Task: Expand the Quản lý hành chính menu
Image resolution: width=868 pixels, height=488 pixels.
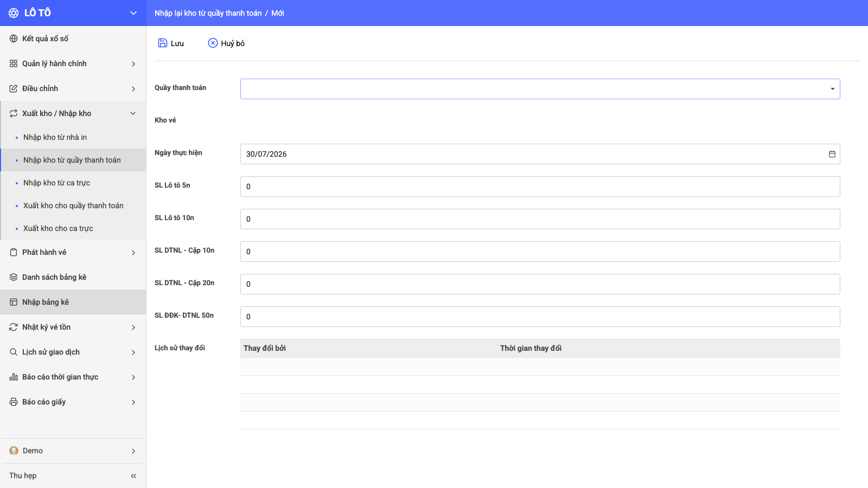Action: tap(73, 63)
